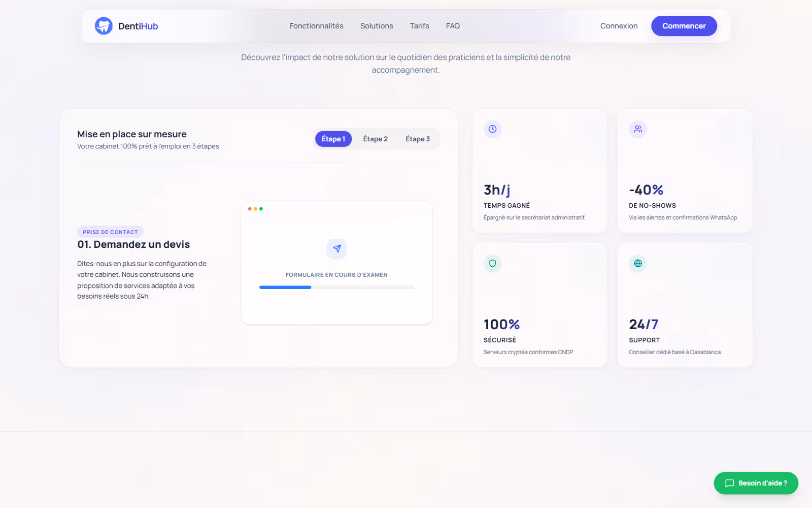This screenshot has width=812, height=508.
Task: Click subtitle Votre cabinet 100% prêt à l'emploi
Action: (x=148, y=146)
